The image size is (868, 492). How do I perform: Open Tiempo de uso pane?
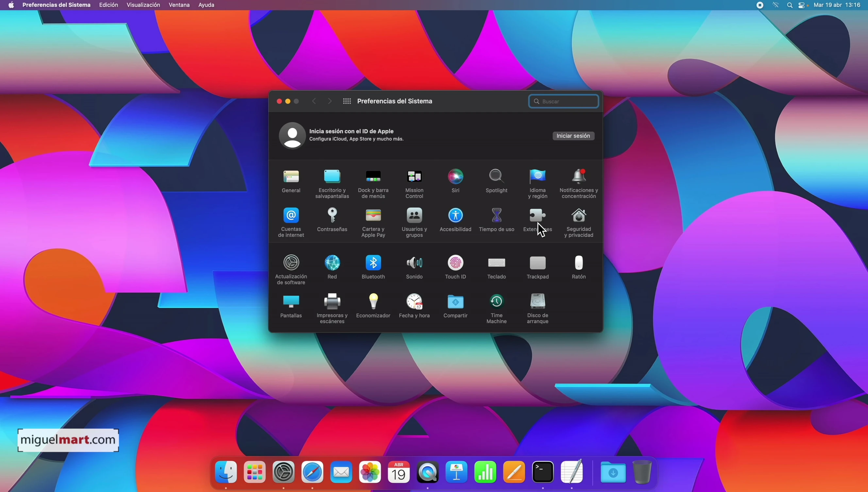pyautogui.click(x=496, y=220)
